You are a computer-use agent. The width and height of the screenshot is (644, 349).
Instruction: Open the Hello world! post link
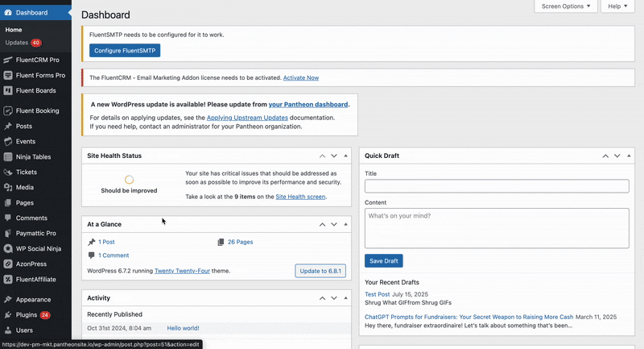[x=184, y=328]
